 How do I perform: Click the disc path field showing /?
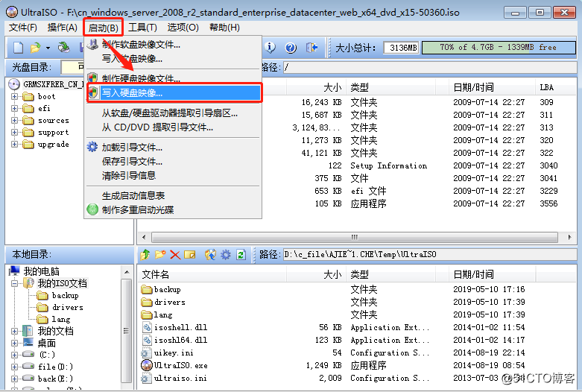tap(429, 68)
